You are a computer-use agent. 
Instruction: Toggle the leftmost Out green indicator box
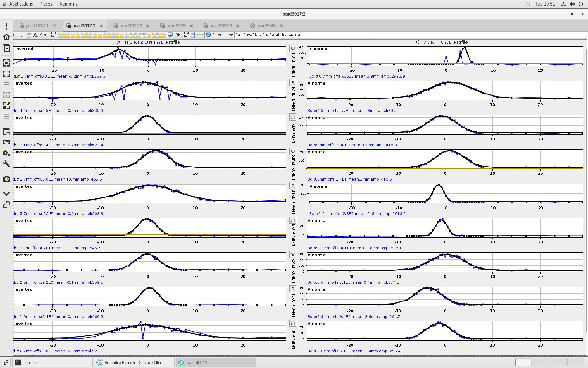click(x=28, y=33)
